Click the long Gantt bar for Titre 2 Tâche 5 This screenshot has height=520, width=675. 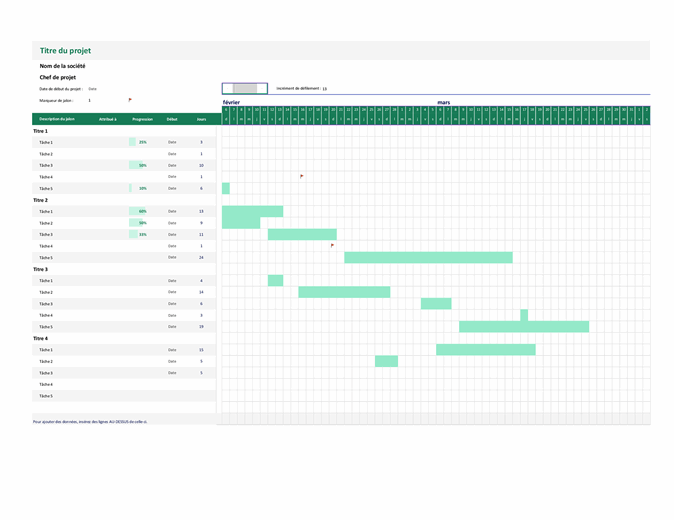(x=428, y=257)
